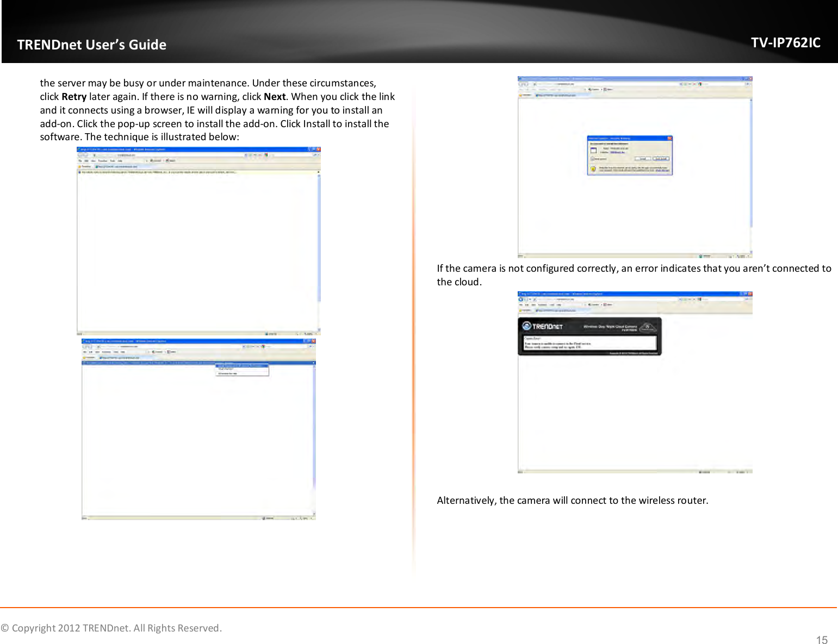Click the pop-up context menu in the second IE screenshot
The height and width of the screenshot is (644, 838).
(243, 370)
